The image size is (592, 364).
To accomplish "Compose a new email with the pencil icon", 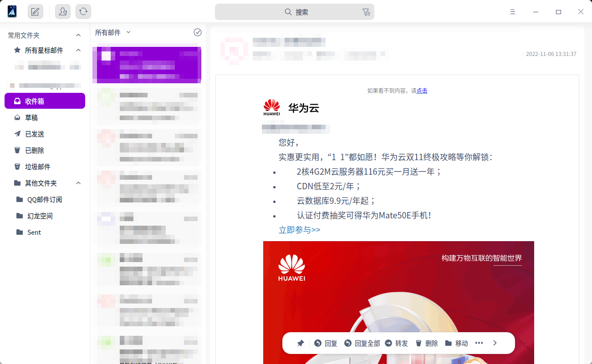I will tap(36, 12).
